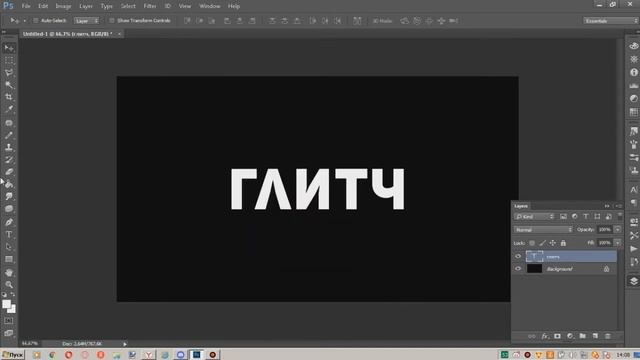640x360 pixels.
Task: Select the Brush tool
Action: (9, 135)
